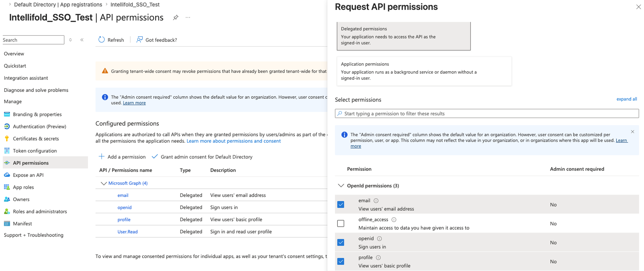Image resolution: width=644 pixels, height=271 pixels.
Task: Click the info icon next to openid permission
Action: pyautogui.click(x=379, y=239)
